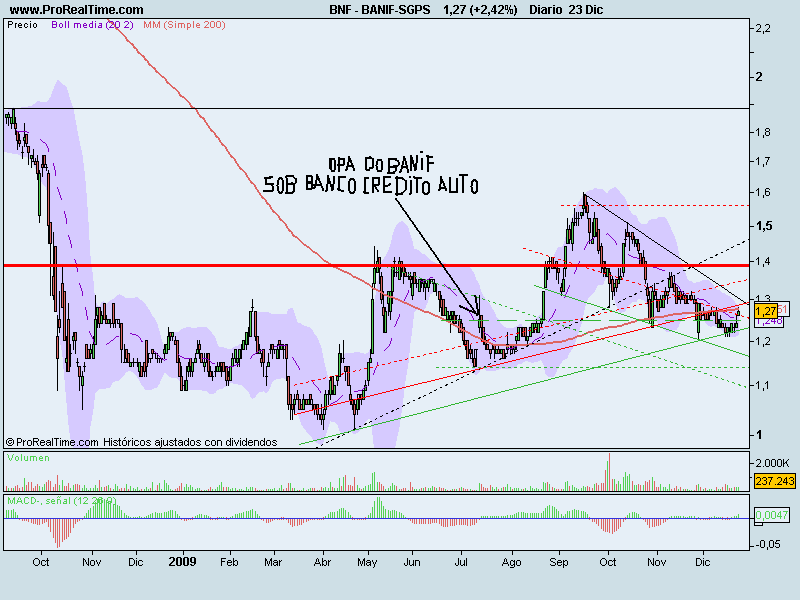Click the 1,27 (+2,42%) quote in the header
Viewport: 800px width, 600px height.
480,10
